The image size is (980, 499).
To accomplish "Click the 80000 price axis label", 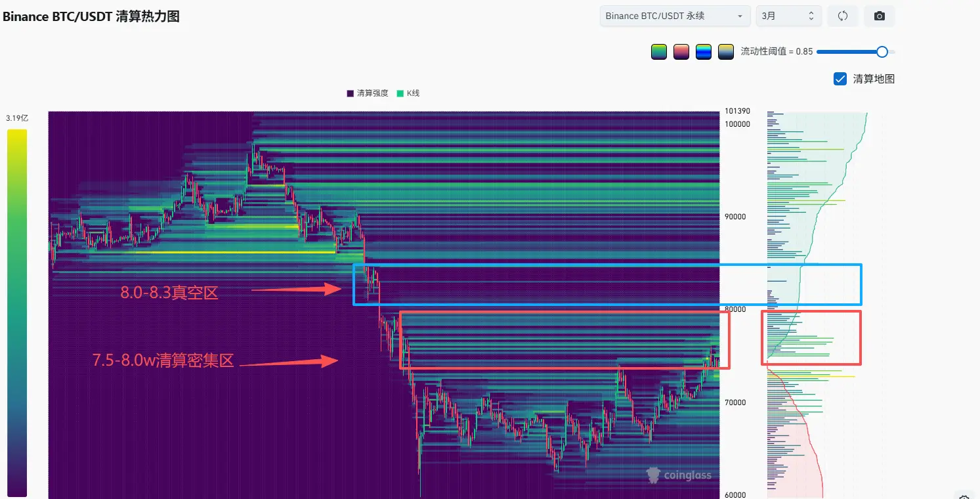I will click(735, 309).
